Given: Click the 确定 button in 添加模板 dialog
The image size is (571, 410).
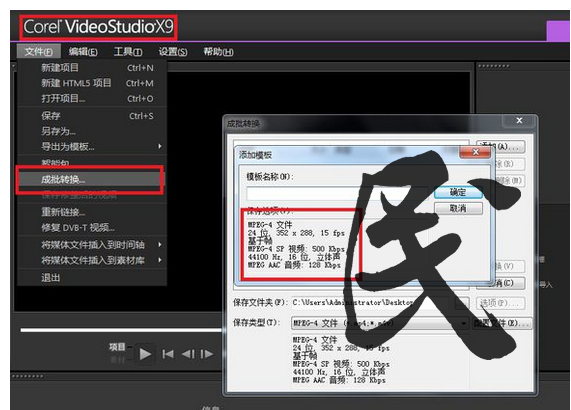Looking at the screenshot, I should tap(458, 192).
